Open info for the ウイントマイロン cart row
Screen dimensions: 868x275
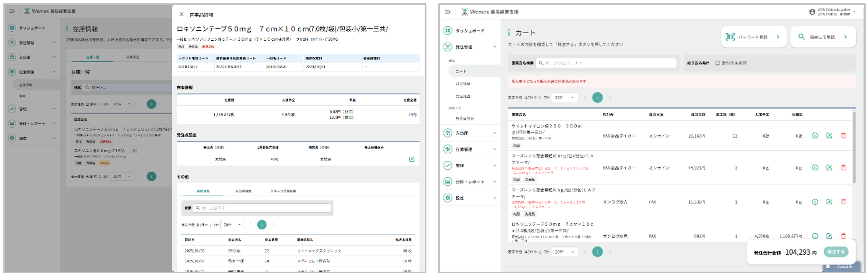[815, 136]
